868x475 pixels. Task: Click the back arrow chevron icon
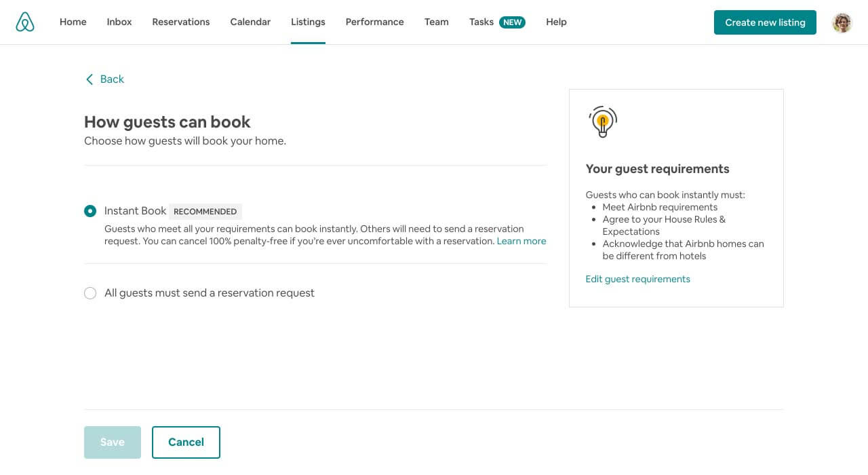tap(90, 79)
